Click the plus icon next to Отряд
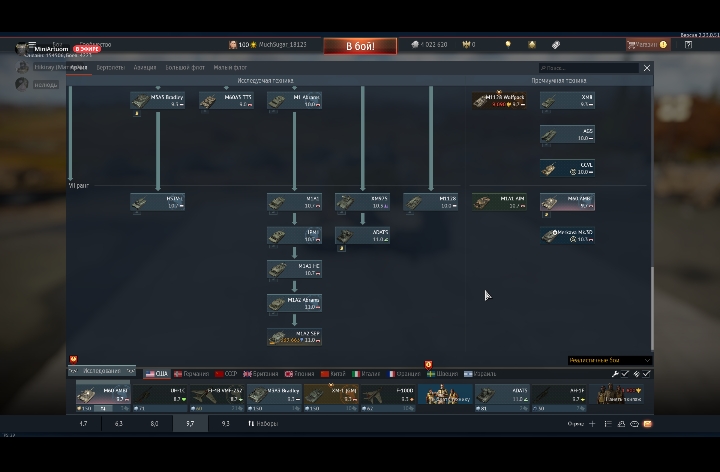 [592, 424]
